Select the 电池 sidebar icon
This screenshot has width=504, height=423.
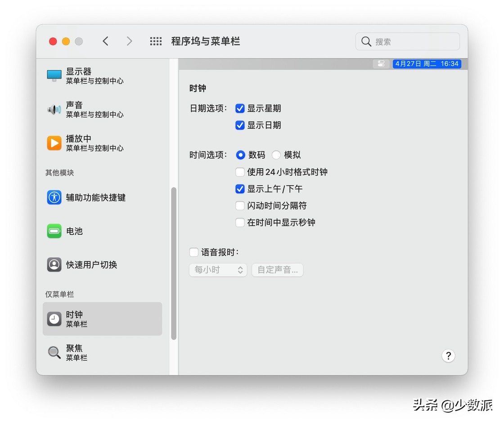(54, 231)
